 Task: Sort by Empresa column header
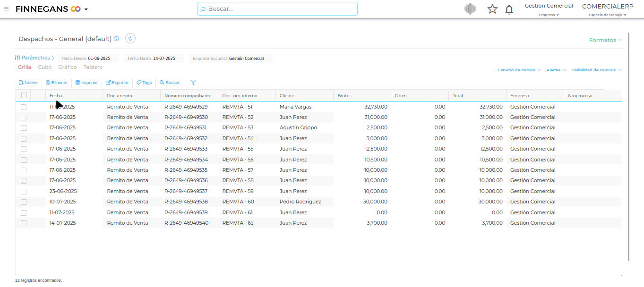[x=535, y=95]
